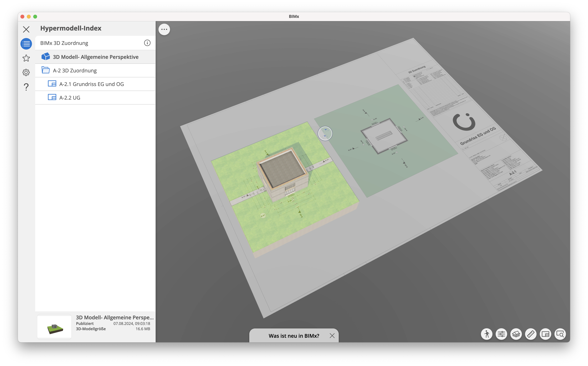Click Was ist neu in BIMx? banner
The width and height of the screenshot is (588, 366).
294,336
